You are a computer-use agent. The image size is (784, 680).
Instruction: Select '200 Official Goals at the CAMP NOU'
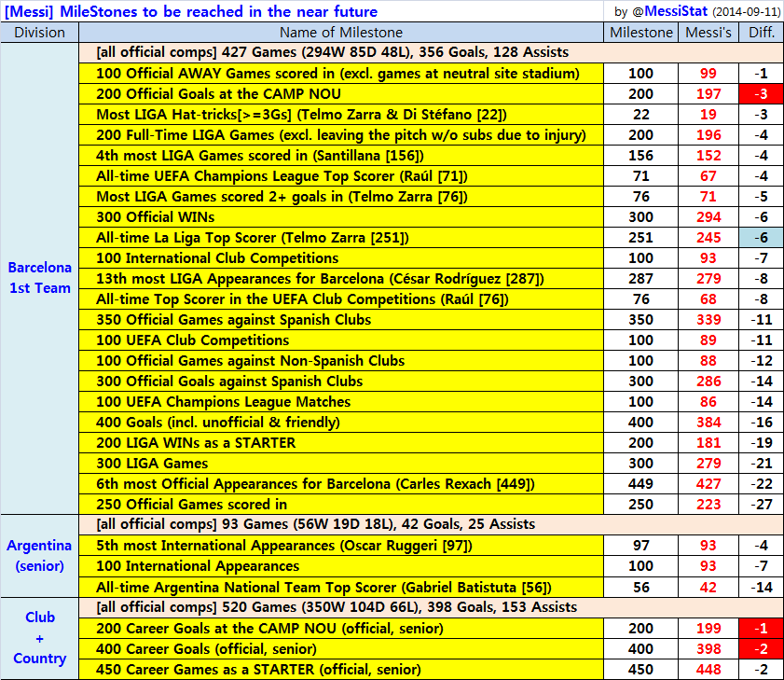click(341, 94)
